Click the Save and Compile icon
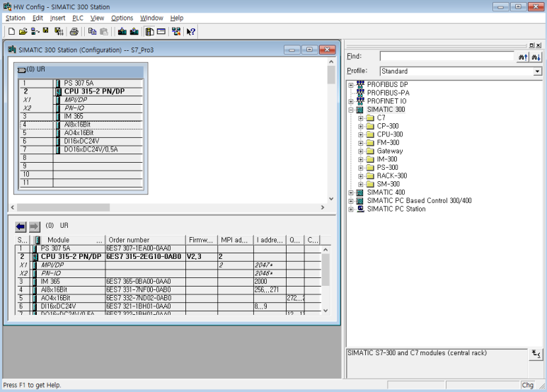 pos(59,32)
